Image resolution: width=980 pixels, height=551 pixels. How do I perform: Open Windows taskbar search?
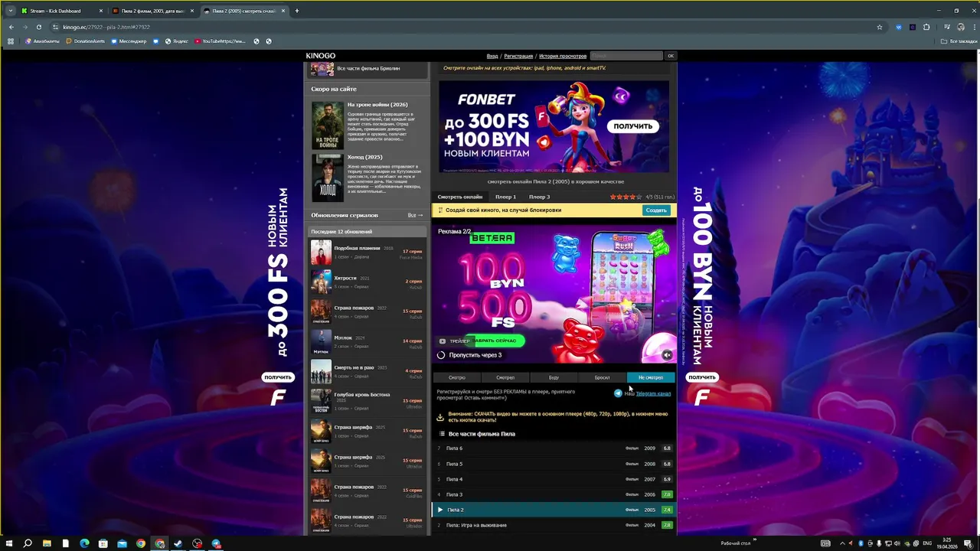click(x=28, y=543)
